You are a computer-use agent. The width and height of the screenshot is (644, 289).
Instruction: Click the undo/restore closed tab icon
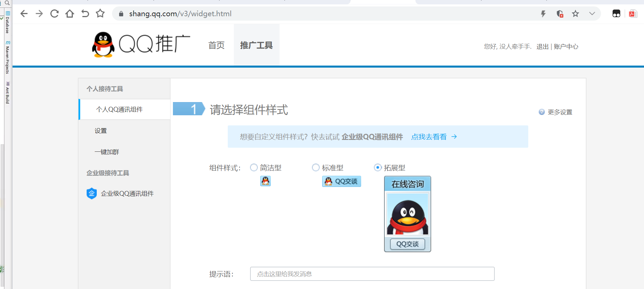[85, 14]
